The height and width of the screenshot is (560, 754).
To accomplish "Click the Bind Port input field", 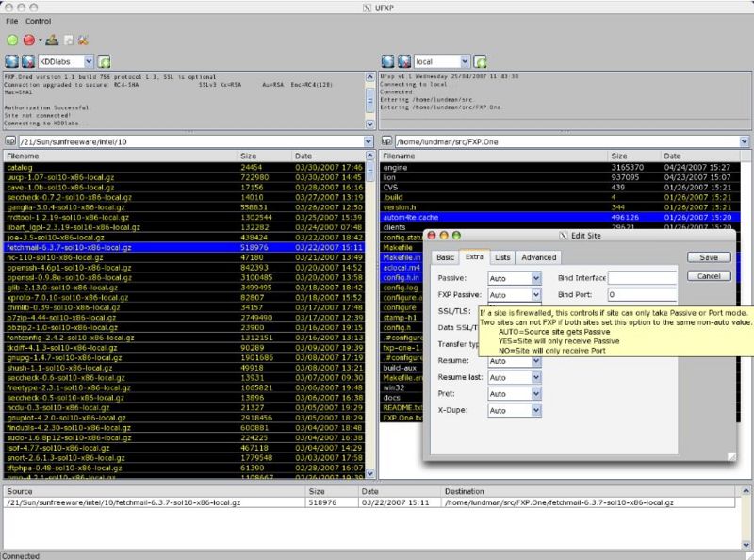I will coord(642,294).
